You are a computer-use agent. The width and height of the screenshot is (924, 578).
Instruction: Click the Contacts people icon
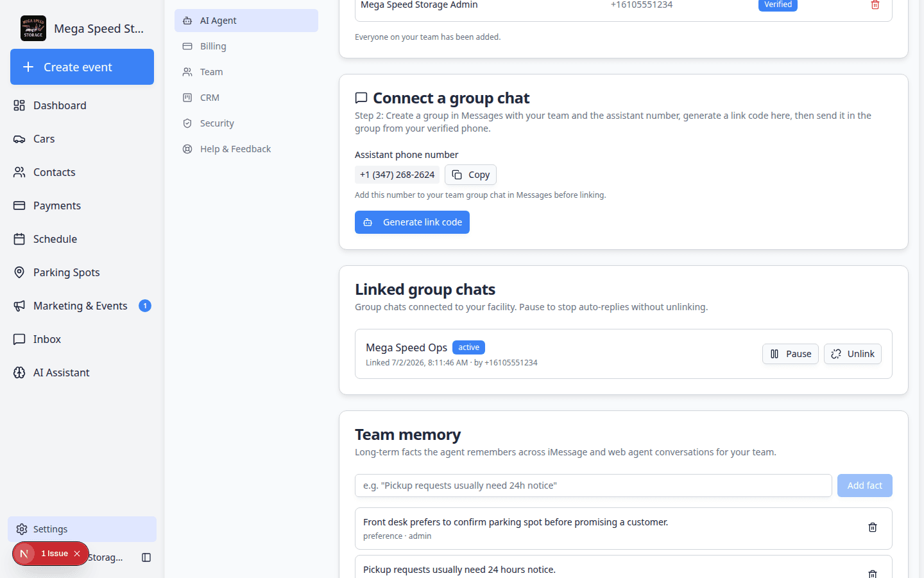(x=19, y=172)
